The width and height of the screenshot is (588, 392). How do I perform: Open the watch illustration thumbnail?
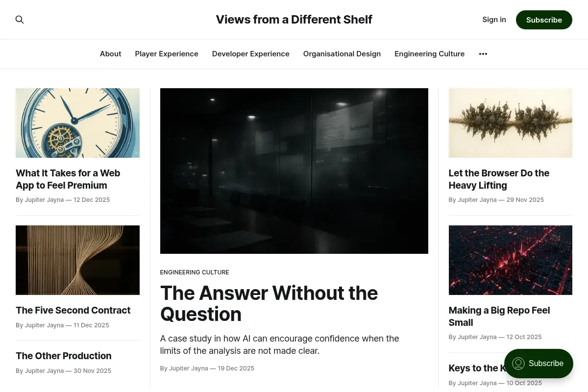click(77, 123)
